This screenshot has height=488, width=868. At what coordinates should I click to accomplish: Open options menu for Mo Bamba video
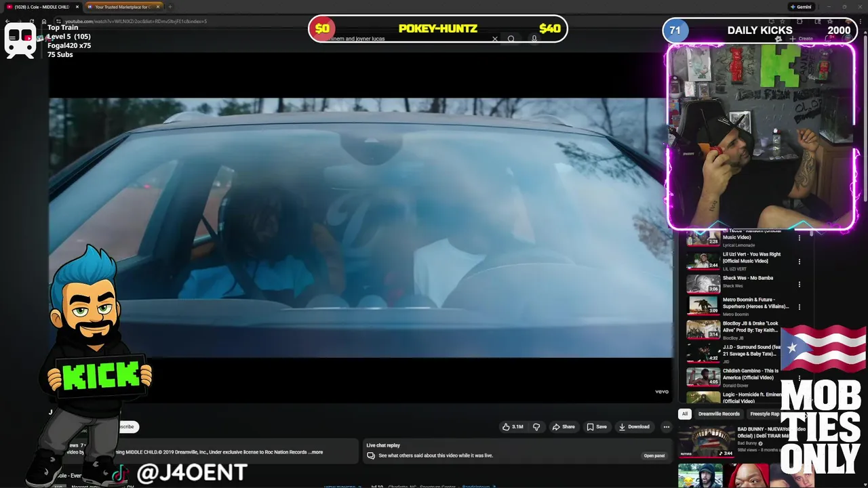pyautogui.click(x=800, y=284)
